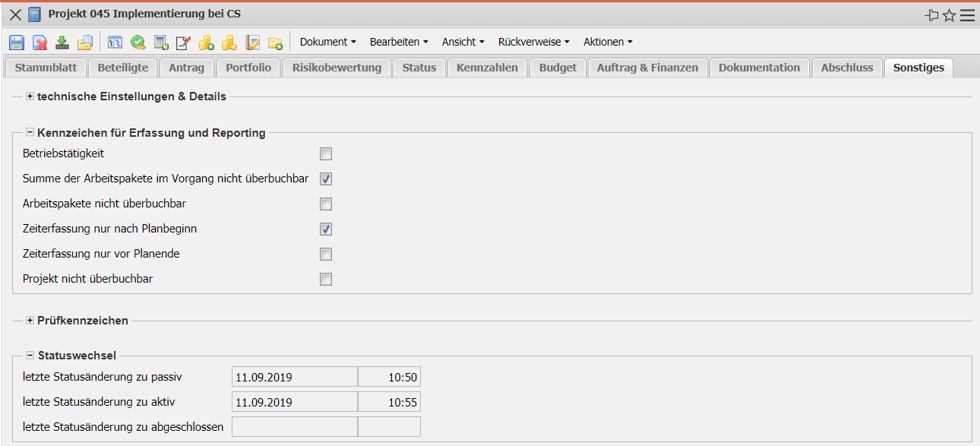Open the Antrag tab
Viewport: 980px width, 446px height.
[187, 68]
